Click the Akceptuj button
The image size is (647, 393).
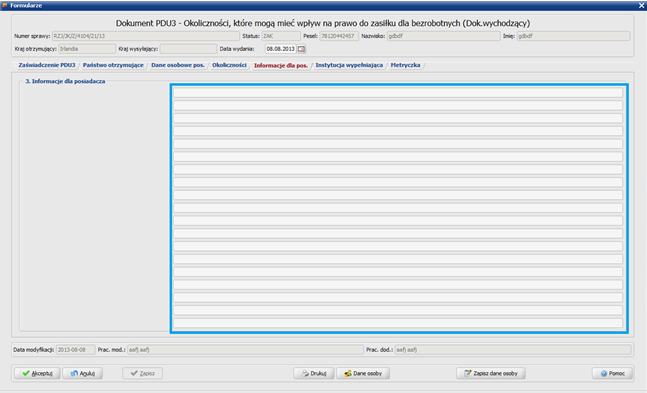click(x=37, y=373)
